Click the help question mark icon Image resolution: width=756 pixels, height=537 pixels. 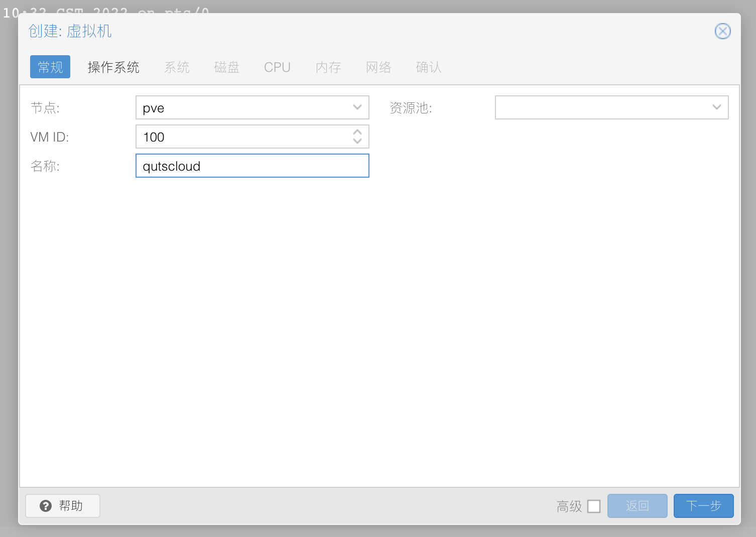click(46, 506)
